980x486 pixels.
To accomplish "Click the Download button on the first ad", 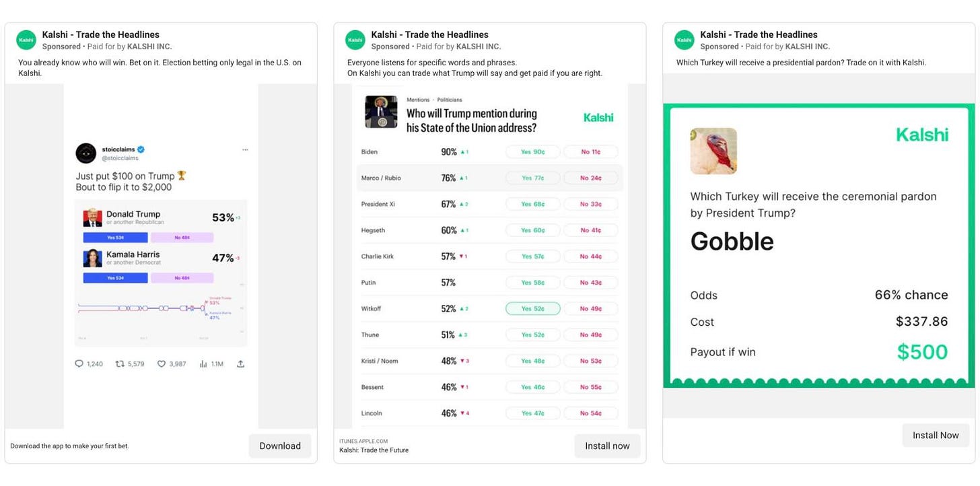I will [x=280, y=446].
